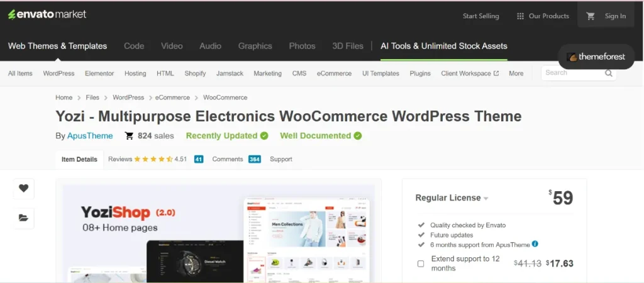Open the HTML category
This screenshot has height=283, width=644.
[x=165, y=74]
